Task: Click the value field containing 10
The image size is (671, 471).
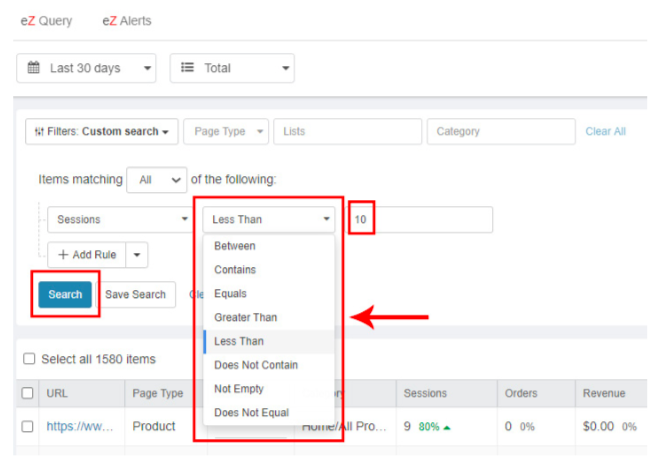Action: pyautogui.click(x=419, y=219)
